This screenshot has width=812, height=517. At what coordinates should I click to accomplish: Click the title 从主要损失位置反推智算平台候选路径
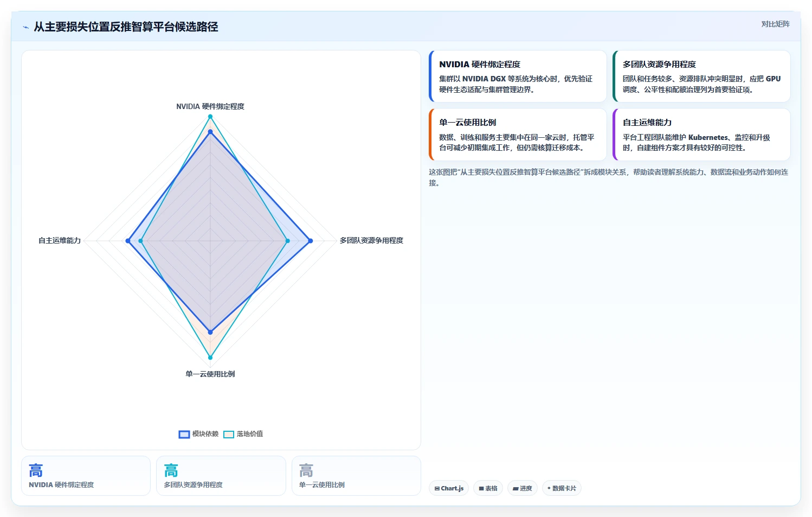[x=126, y=27]
